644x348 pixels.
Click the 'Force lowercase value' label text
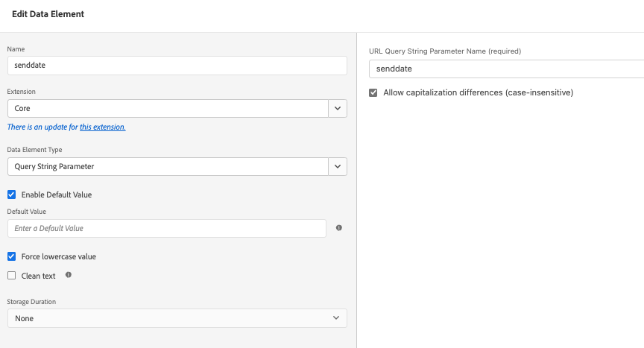(x=58, y=256)
